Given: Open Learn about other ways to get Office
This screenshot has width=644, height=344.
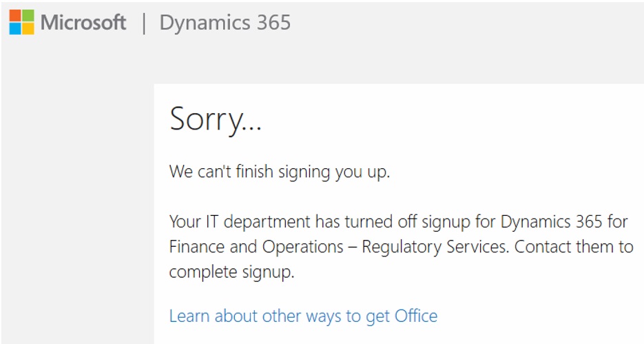Looking at the screenshot, I should tap(303, 316).
